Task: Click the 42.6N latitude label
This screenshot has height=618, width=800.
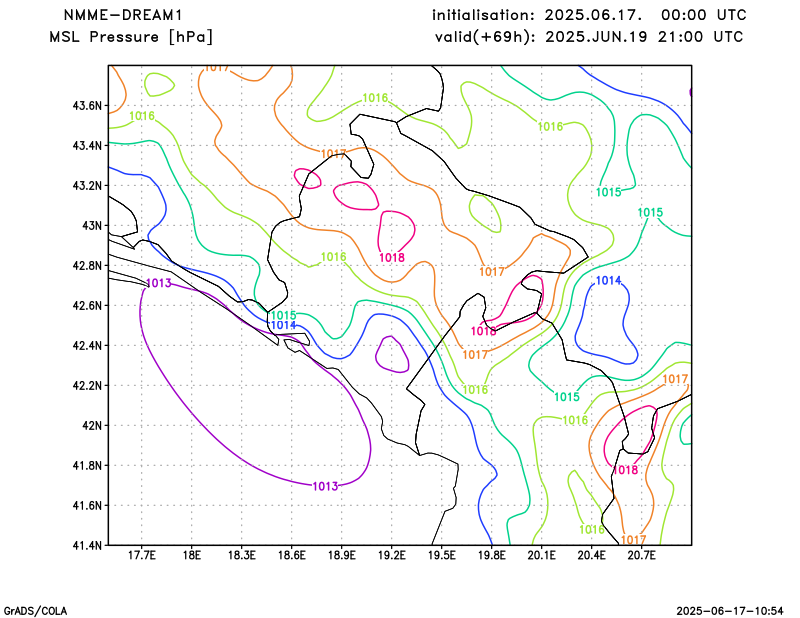Action: click(x=87, y=305)
